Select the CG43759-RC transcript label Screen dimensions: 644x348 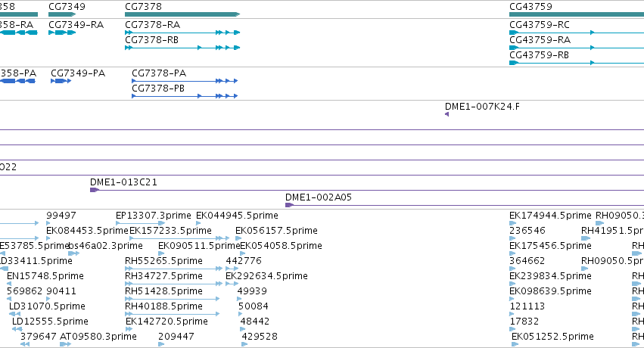click(540, 25)
